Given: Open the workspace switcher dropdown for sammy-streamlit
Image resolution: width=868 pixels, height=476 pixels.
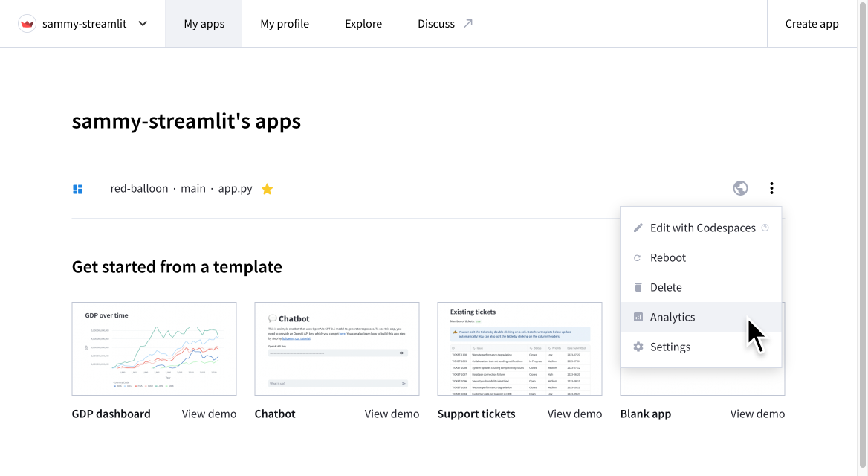Looking at the screenshot, I should (142, 23).
